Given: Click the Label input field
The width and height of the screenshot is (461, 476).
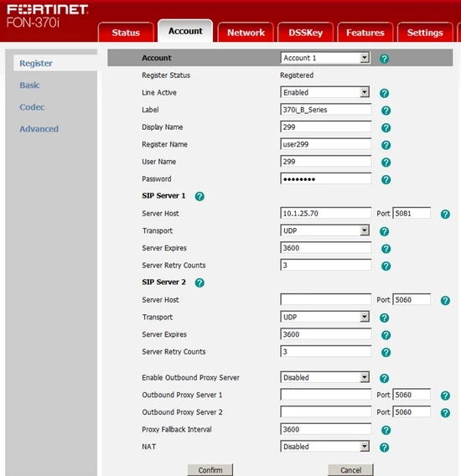Looking at the screenshot, I should 326,110.
